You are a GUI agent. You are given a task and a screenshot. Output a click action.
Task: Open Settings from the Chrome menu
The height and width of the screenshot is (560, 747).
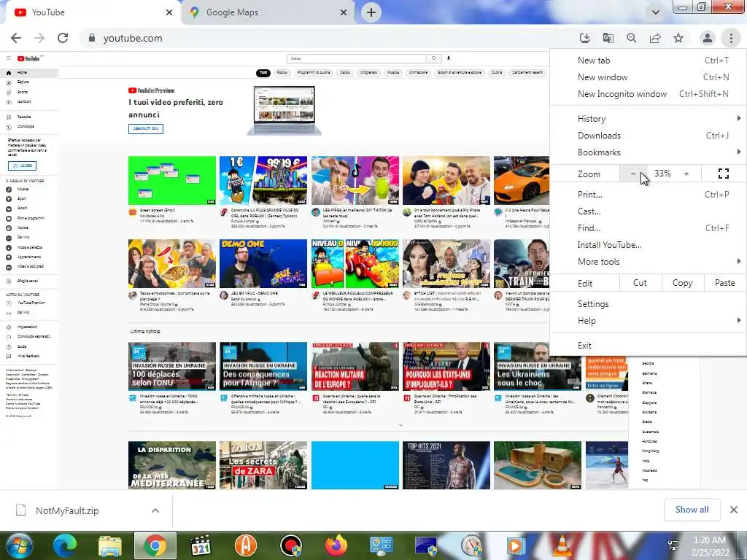coord(648,304)
